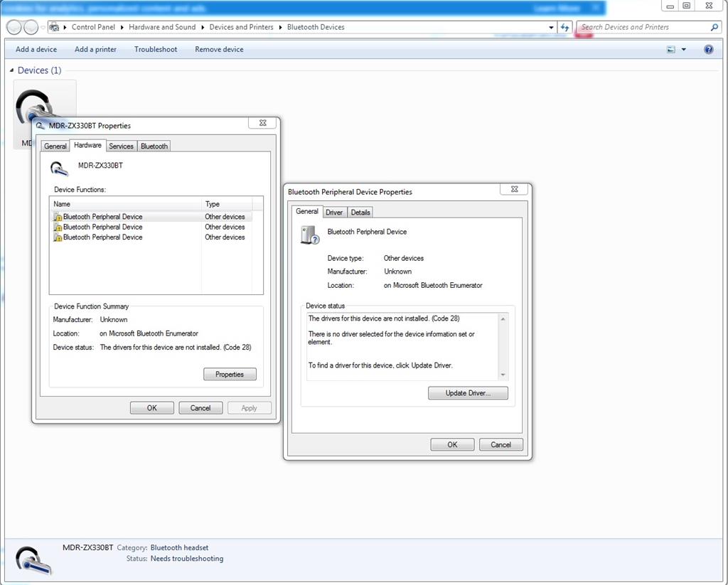This screenshot has width=728, height=585.
Task: Click Needs troubleshooting status text
Action: 187,559
